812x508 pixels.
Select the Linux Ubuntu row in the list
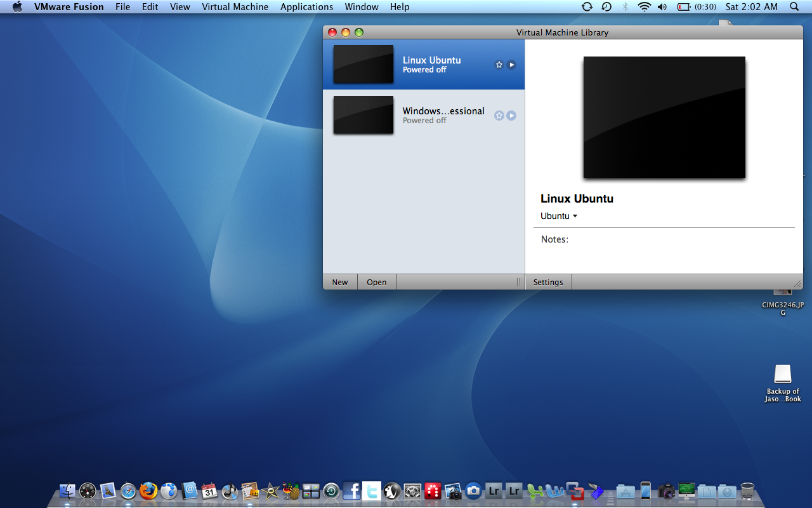coord(424,64)
